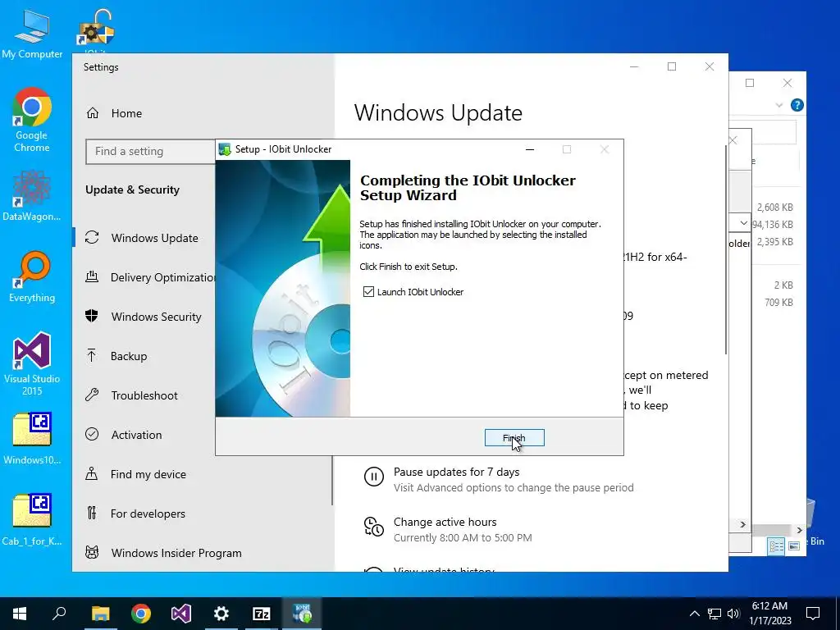Open For developers settings
This screenshot has height=630, width=840.
[148, 514]
